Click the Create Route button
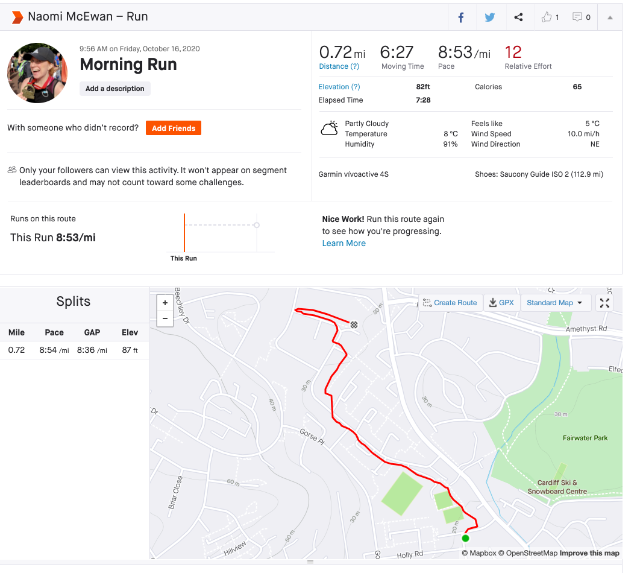This screenshot has width=640, height=573. click(450, 303)
